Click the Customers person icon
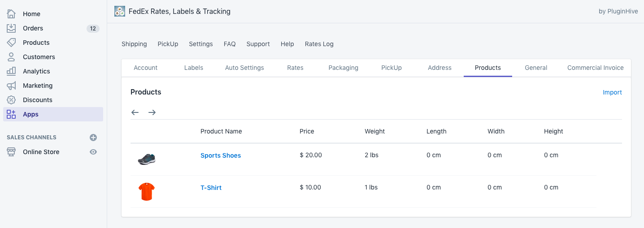This screenshot has height=228, width=644. click(11, 57)
